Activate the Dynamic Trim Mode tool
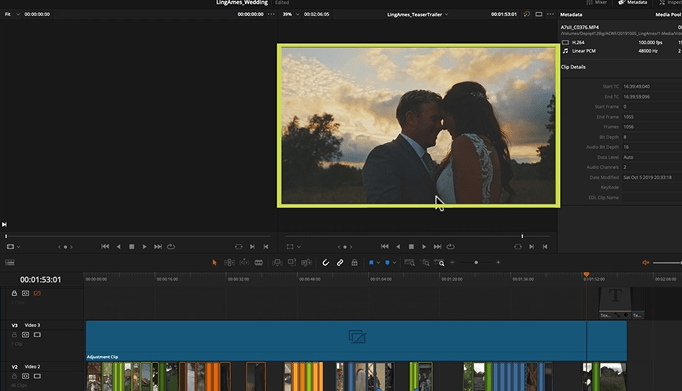This screenshot has width=682, height=391. click(x=244, y=263)
